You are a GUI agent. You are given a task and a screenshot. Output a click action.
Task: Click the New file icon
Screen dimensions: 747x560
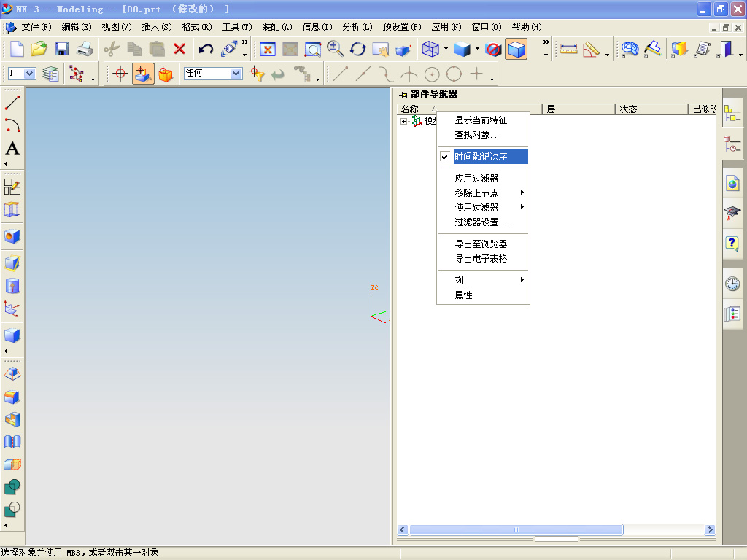coord(18,49)
